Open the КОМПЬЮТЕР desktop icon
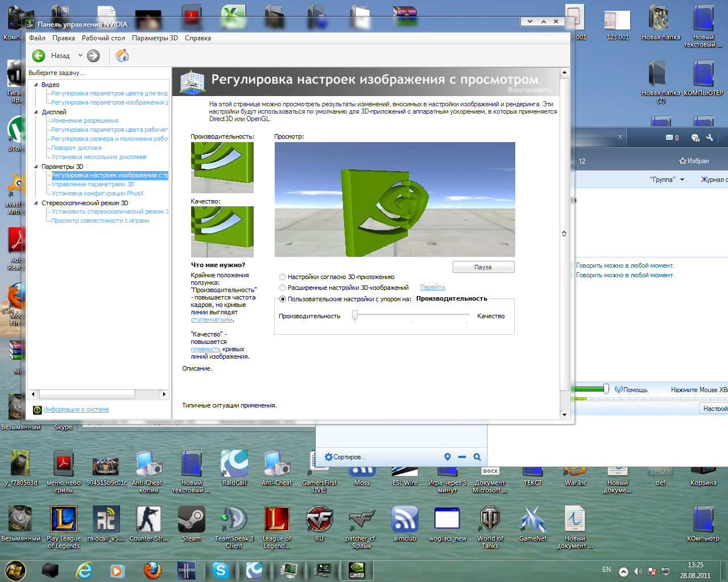The width and height of the screenshot is (728, 582). [x=703, y=77]
